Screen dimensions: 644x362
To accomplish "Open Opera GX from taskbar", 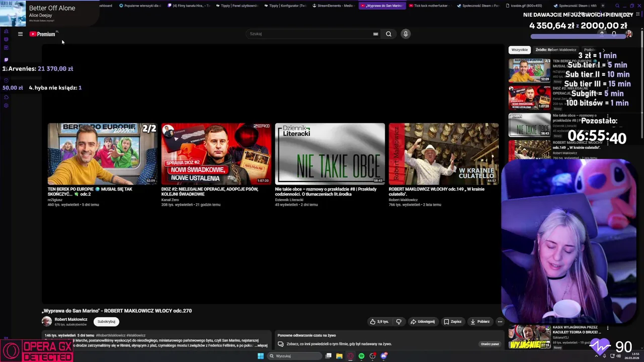I will pyautogui.click(x=350, y=356).
